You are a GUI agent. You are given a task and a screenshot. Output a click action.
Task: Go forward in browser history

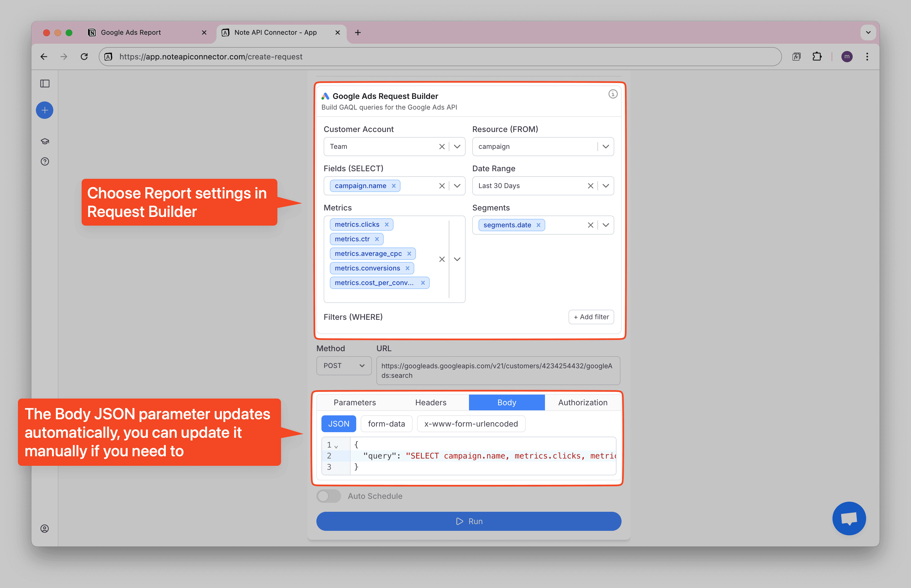[x=64, y=57]
